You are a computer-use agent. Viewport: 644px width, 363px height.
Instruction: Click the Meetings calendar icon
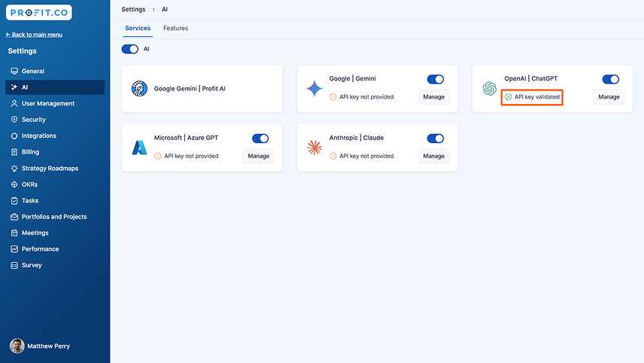point(14,233)
